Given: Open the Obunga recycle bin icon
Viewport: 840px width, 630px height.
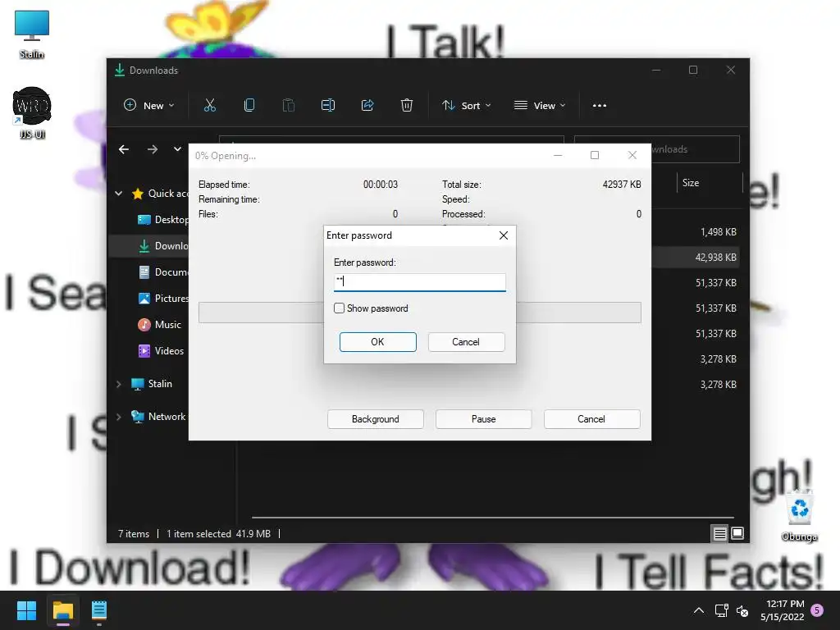Looking at the screenshot, I should [799, 515].
